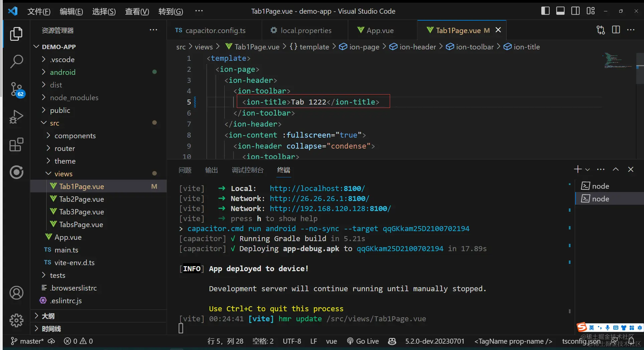
Task: Expand the .vscode folder
Action: 99,59
